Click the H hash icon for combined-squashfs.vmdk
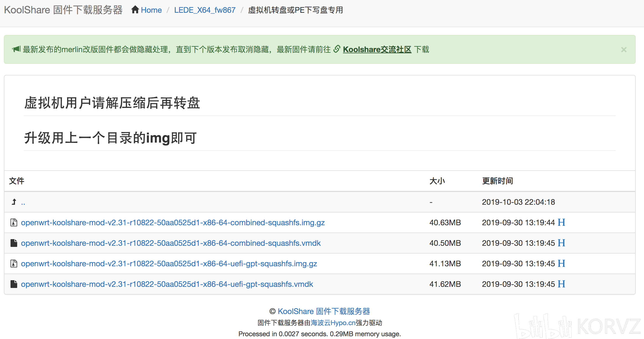Viewport: 644px width, 339px height. click(561, 243)
